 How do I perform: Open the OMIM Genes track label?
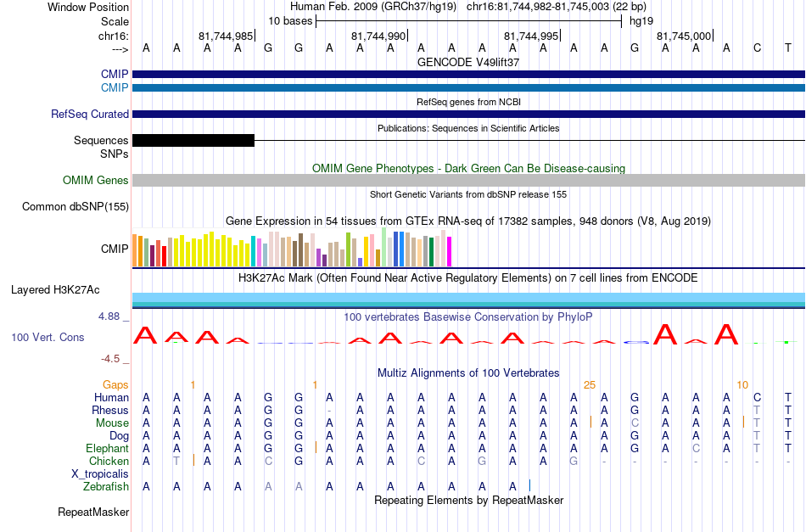coord(95,181)
